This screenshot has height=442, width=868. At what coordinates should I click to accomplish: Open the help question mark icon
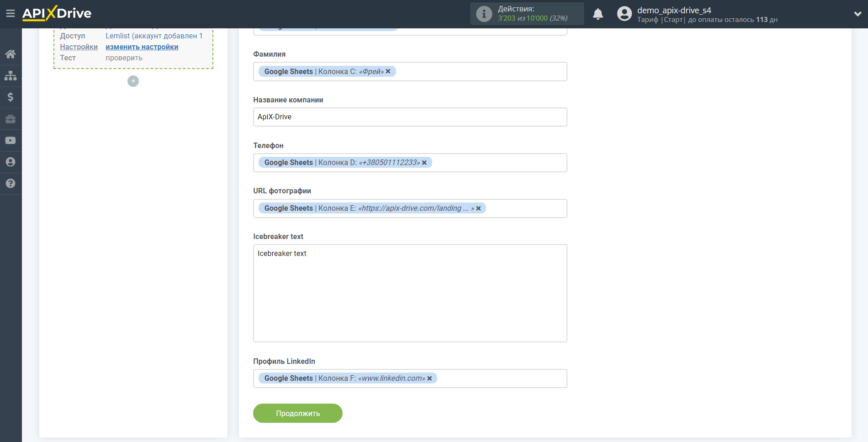click(11, 183)
